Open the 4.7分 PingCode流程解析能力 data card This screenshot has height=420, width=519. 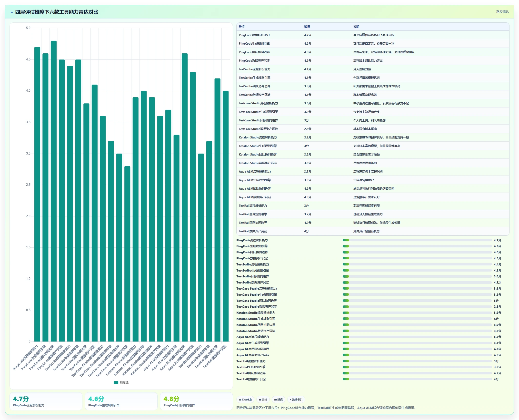click(46, 401)
